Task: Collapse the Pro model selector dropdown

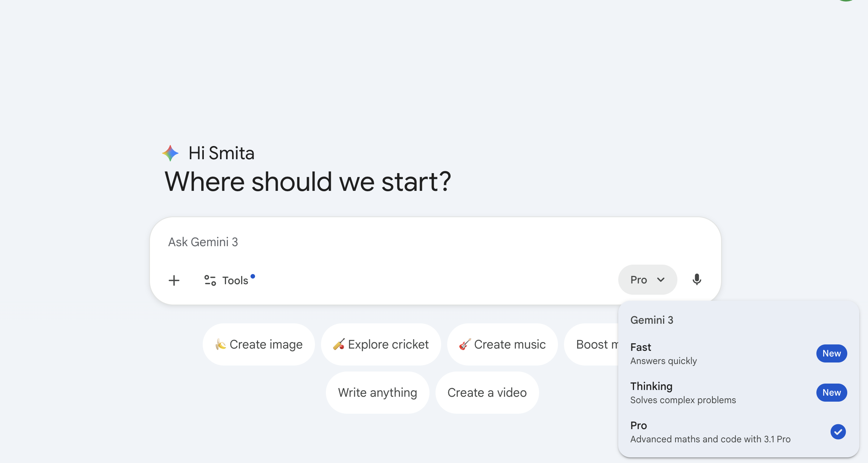Action: pos(648,280)
